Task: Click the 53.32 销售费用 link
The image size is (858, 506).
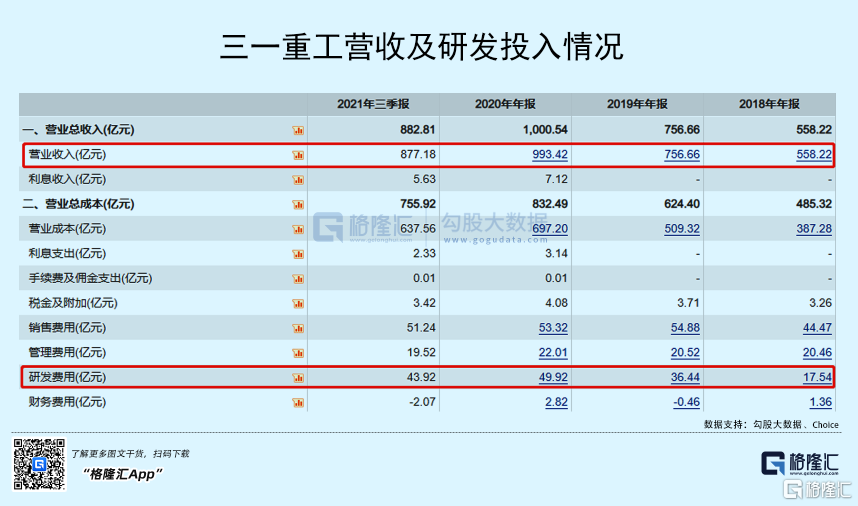Action: (x=553, y=328)
